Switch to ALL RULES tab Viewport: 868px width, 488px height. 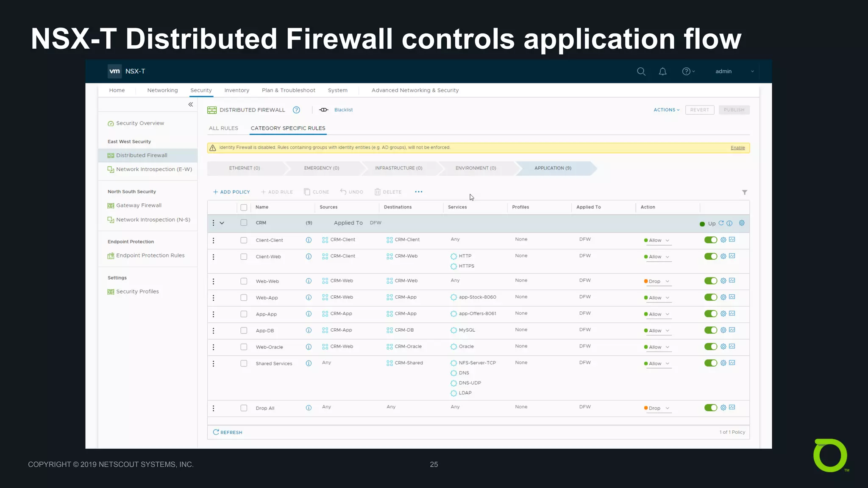223,128
